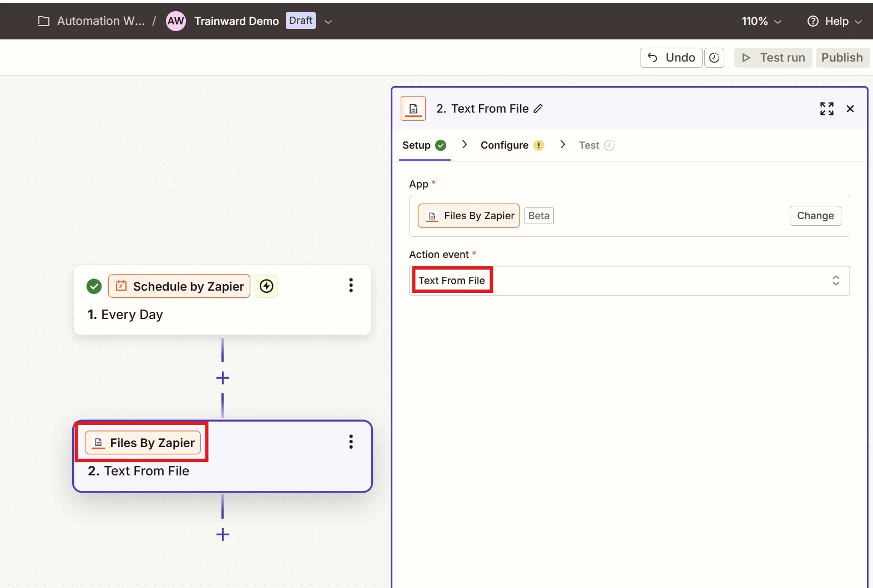Click the '2. Text From File' canvas title
Screen dimensions: 873x588
coord(139,471)
